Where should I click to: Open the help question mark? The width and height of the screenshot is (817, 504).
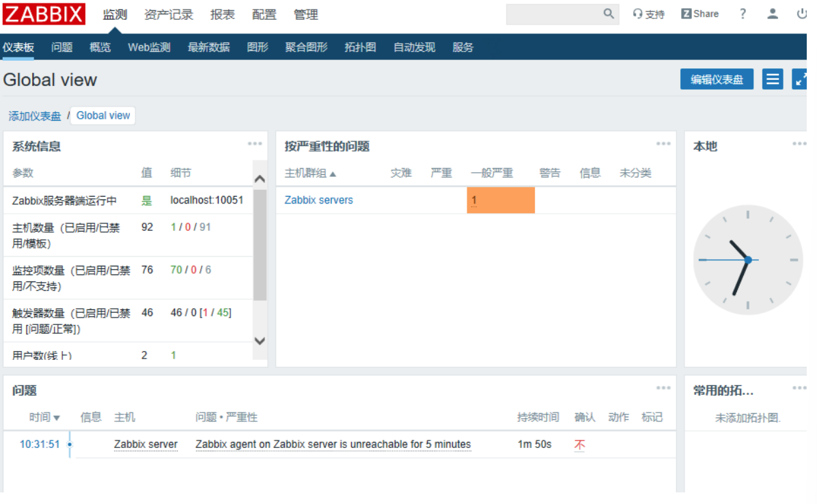coord(743,14)
